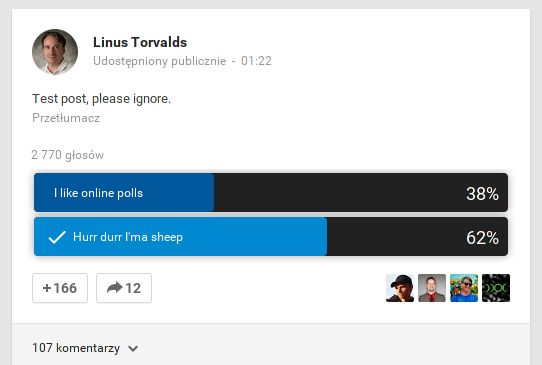Viewport: 542px width, 365px height.
Task: Vote for I like online polls
Action: click(x=271, y=193)
